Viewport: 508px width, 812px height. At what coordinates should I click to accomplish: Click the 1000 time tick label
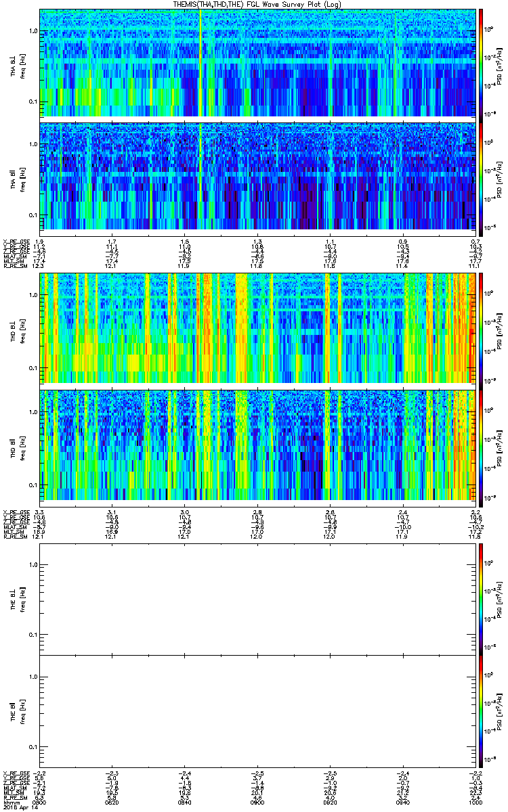[x=475, y=801]
